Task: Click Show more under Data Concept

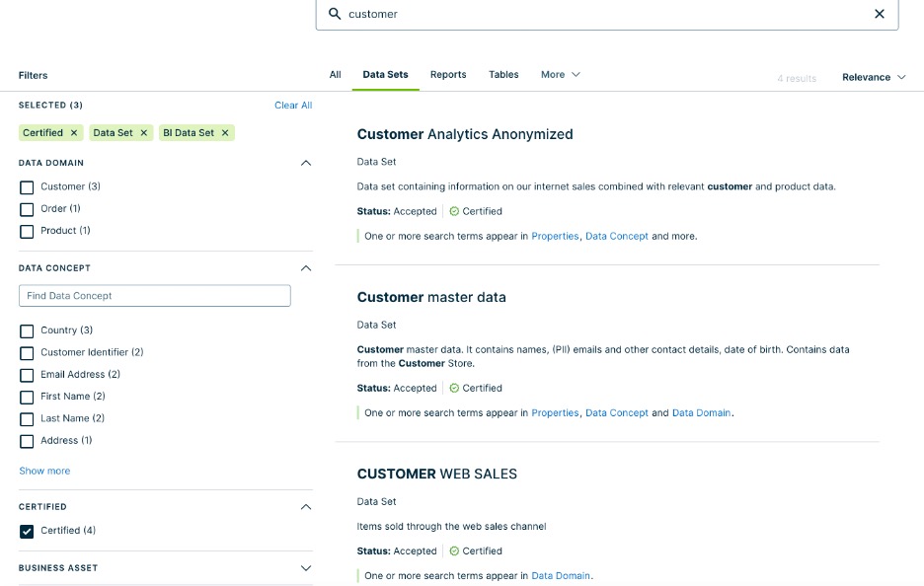Action: tap(43, 471)
